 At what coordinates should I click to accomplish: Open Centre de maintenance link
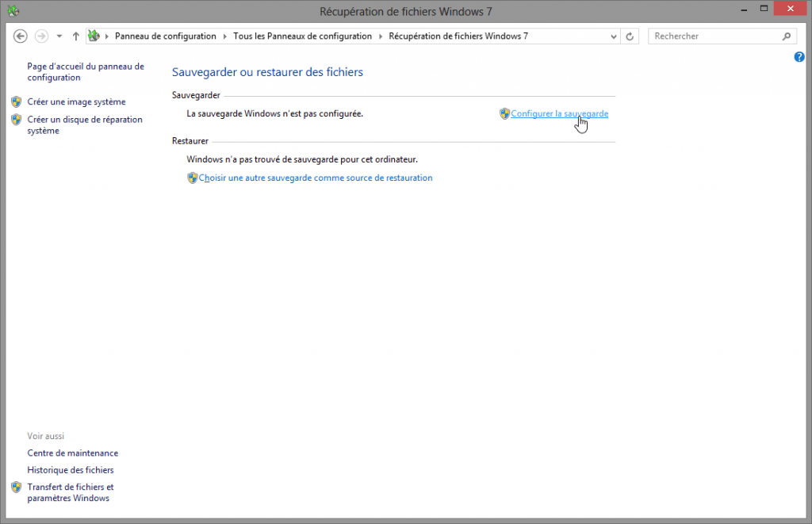[72, 453]
